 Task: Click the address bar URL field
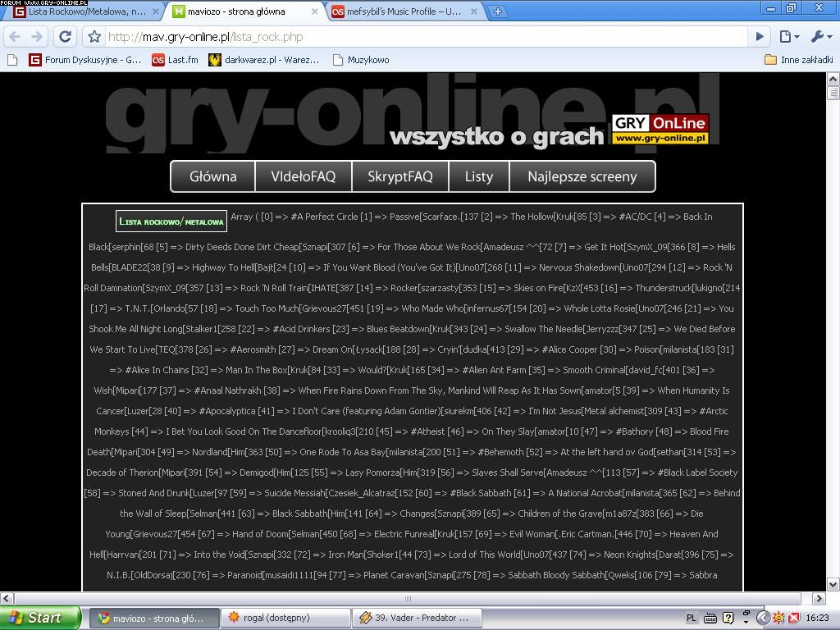tap(426, 36)
